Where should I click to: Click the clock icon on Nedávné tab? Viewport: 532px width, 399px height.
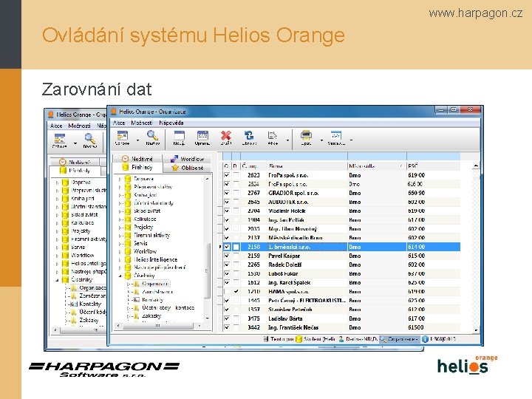point(125,158)
